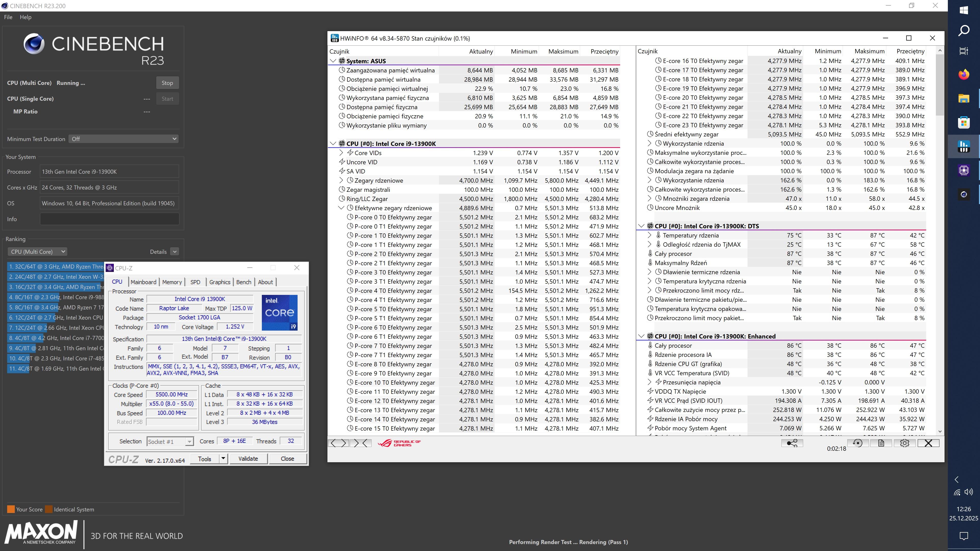Click the CPU-Z Validate button
980x551 pixels.
point(248,459)
